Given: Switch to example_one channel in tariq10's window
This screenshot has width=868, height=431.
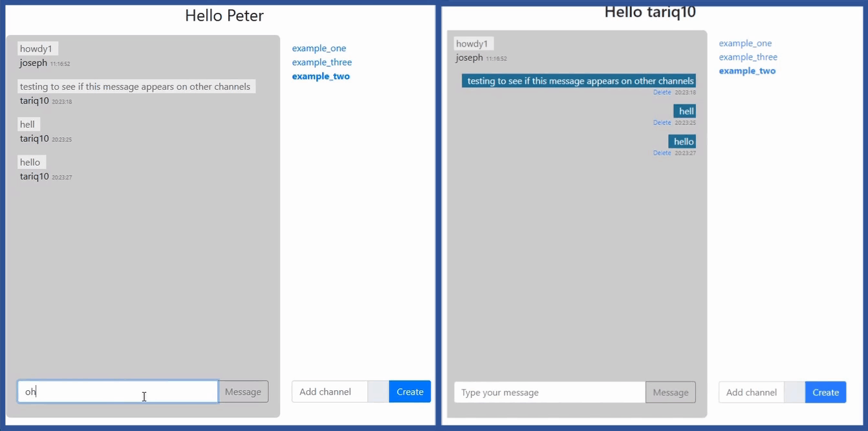Looking at the screenshot, I should 745,43.
